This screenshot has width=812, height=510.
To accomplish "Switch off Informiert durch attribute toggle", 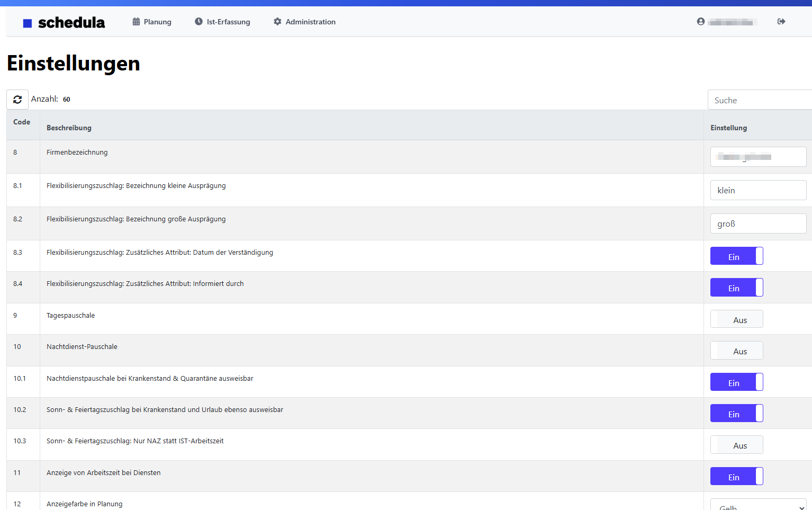I will (736, 288).
